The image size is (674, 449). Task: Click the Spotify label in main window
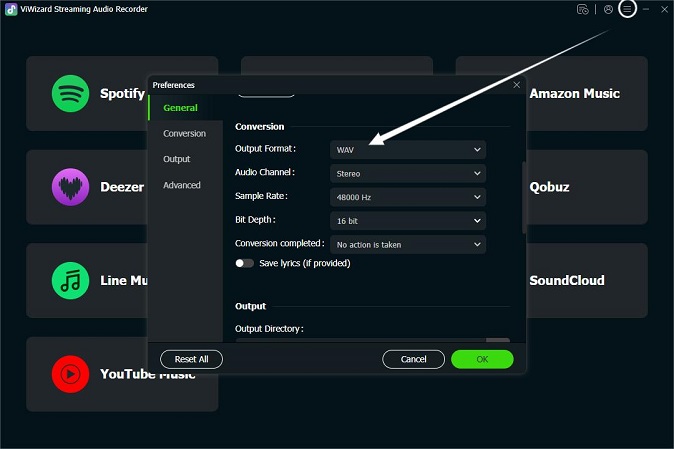[122, 93]
